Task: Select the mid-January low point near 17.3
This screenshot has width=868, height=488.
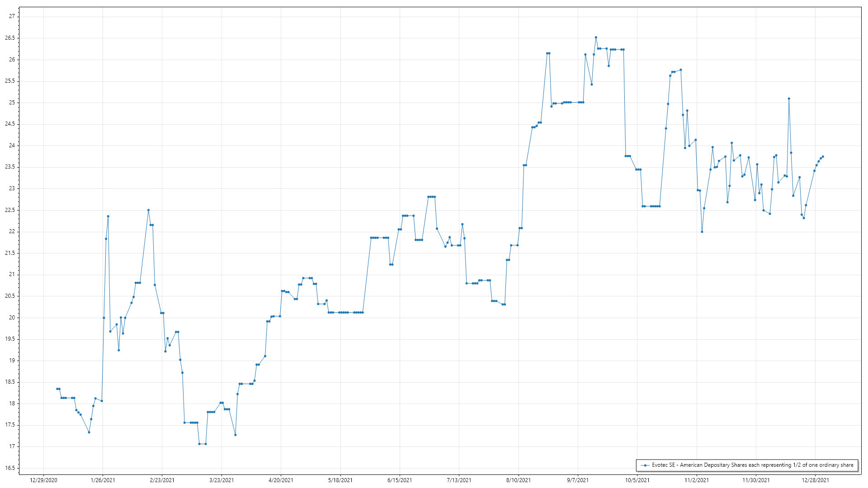Action: (89, 432)
